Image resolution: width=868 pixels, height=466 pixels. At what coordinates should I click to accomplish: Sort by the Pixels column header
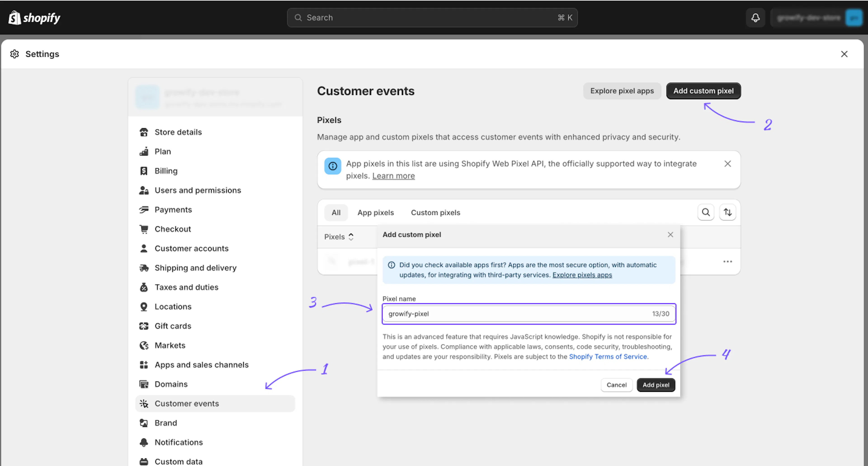(339, 237)
